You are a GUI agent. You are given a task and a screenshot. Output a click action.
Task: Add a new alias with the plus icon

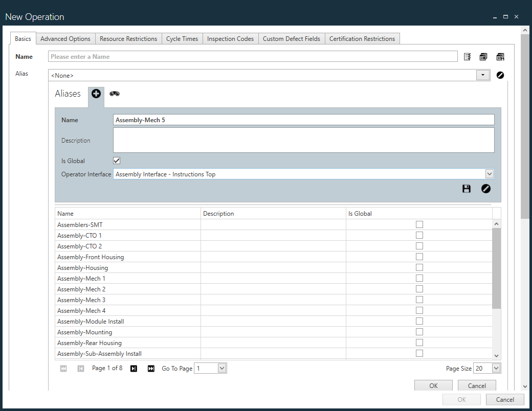(x=96, y=94)
